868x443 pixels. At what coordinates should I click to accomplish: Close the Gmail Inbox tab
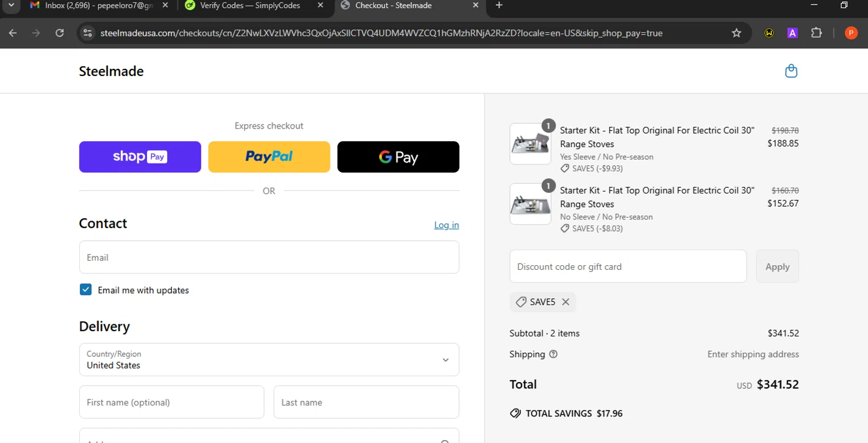coord(165,5)
